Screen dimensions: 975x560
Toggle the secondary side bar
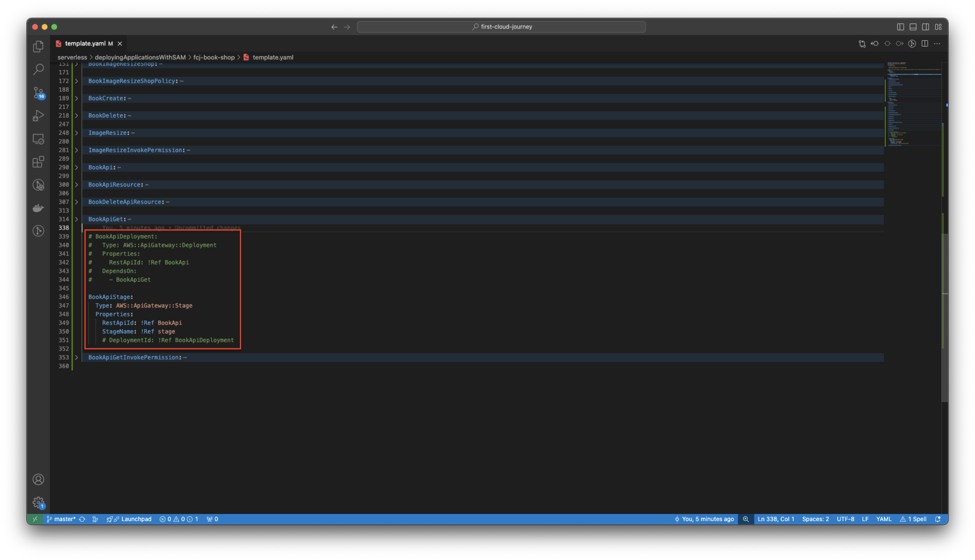pyautogui.click(x=926, y=27)
